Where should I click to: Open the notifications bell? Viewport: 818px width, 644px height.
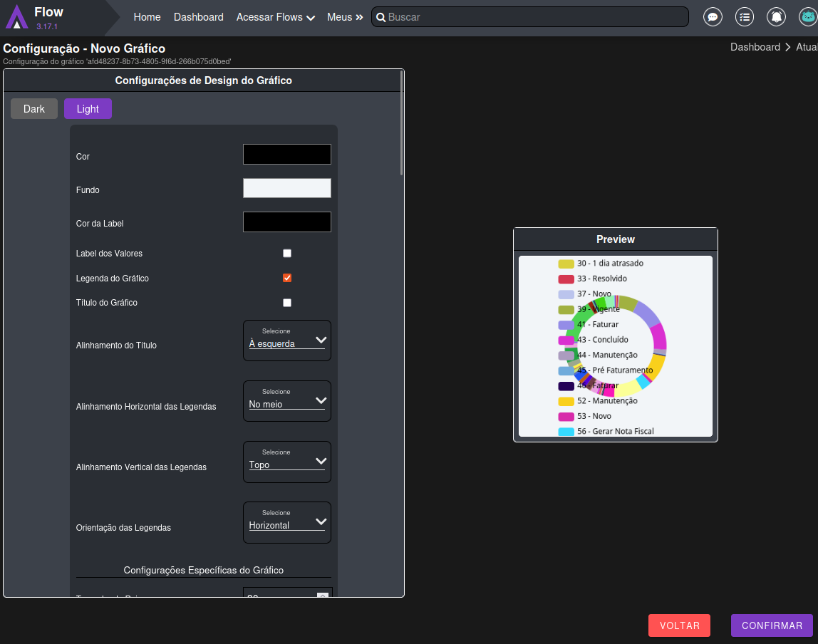[776, 17]
